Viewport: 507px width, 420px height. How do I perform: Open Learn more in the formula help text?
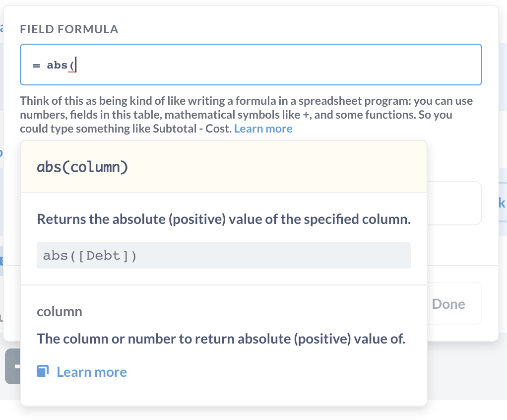click(x=263, y=128)
